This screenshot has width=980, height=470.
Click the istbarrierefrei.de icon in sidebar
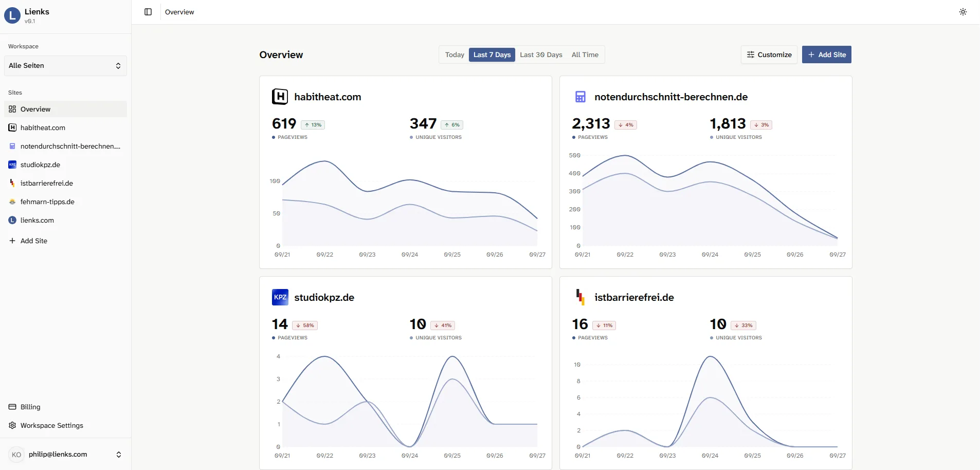[x=12, y=183]
